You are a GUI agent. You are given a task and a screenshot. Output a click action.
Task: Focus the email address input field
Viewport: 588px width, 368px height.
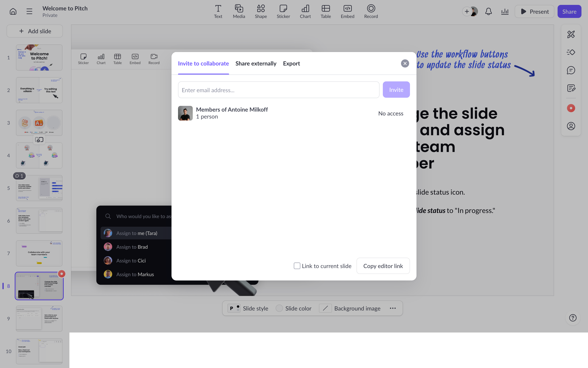coord(278,90)
